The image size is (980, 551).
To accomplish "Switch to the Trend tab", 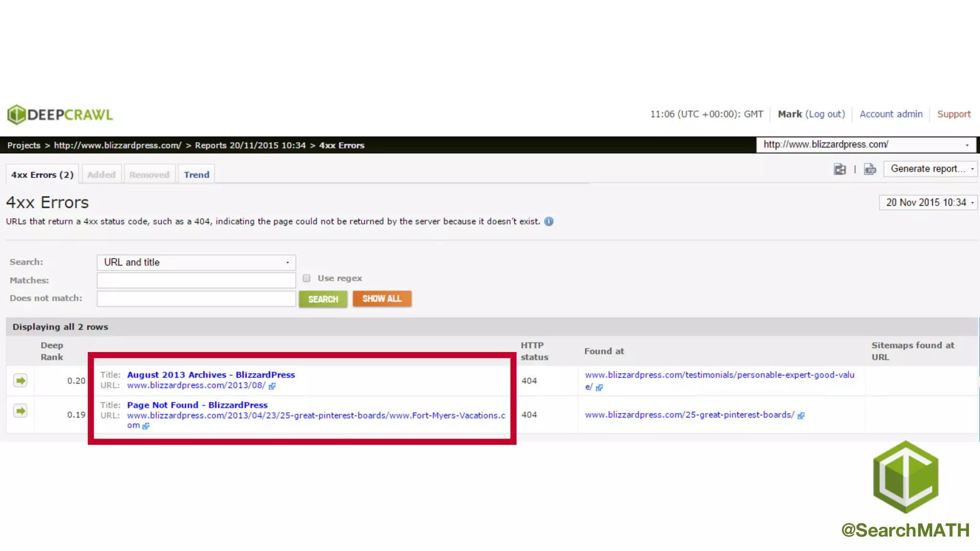I will [x=197, y=175].
